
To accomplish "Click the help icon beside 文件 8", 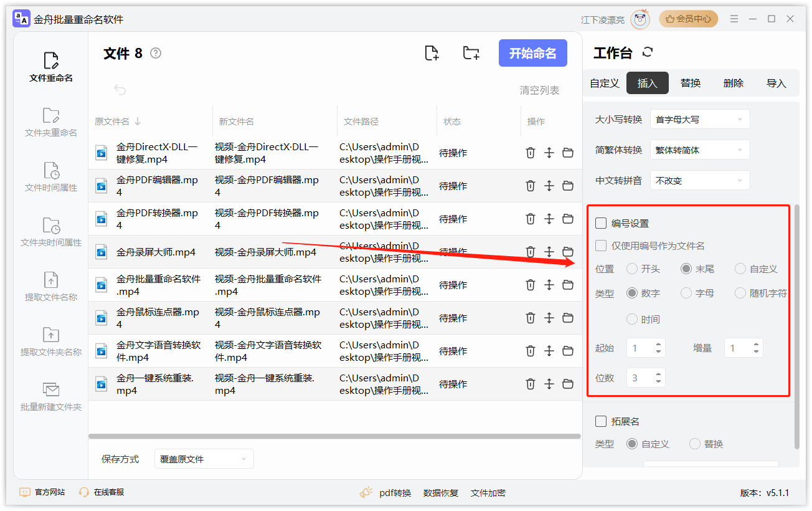I will click(x=156, y=53).
